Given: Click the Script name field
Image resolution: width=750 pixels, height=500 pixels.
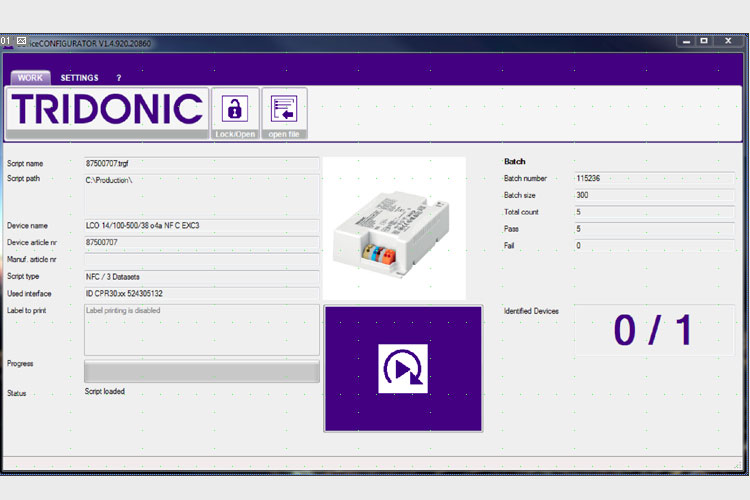Looking at the screenshot, I should click(201, 163).
